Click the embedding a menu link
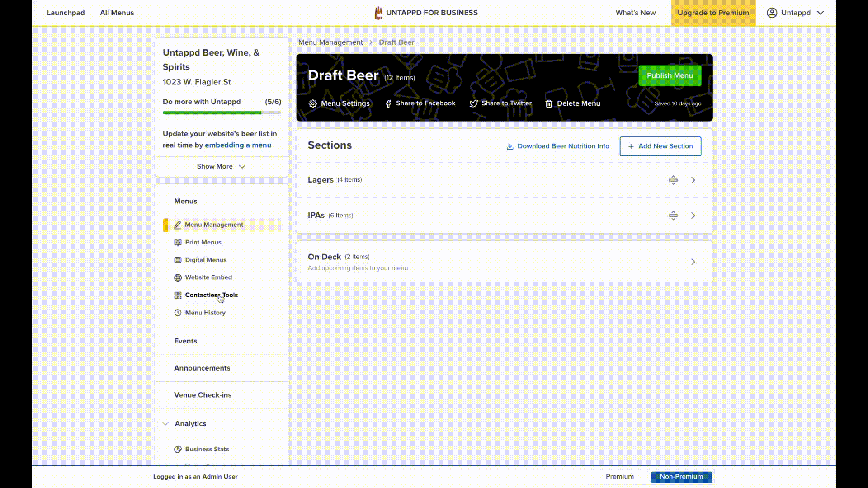 click(x=238, y=145)
